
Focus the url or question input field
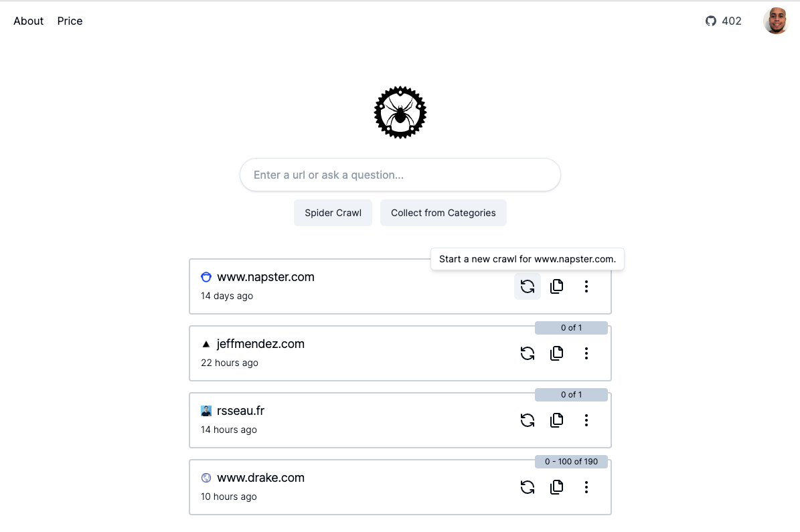[400, 175]
